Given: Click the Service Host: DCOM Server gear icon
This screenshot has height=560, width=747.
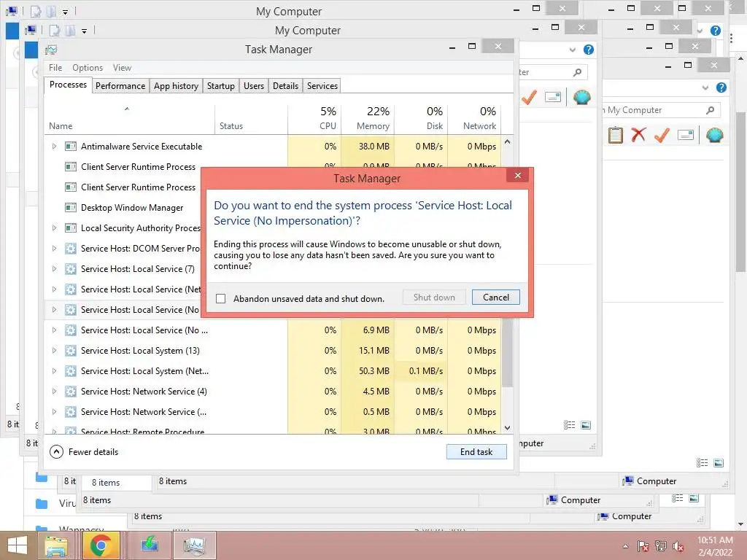Looking at the screenshot, I should click(x=71, y=249).
